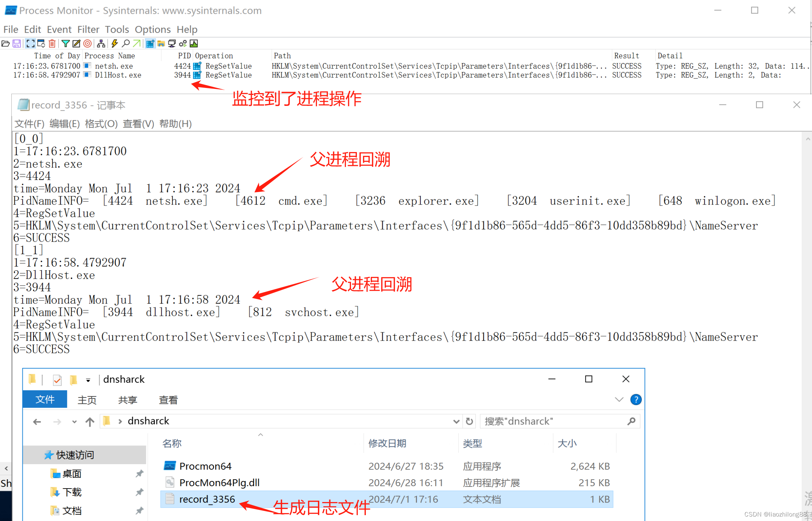Image resolution: width=812 pixels, height=521 pixels.
Task: Open the Filter funnel tool
Action: 65,43
